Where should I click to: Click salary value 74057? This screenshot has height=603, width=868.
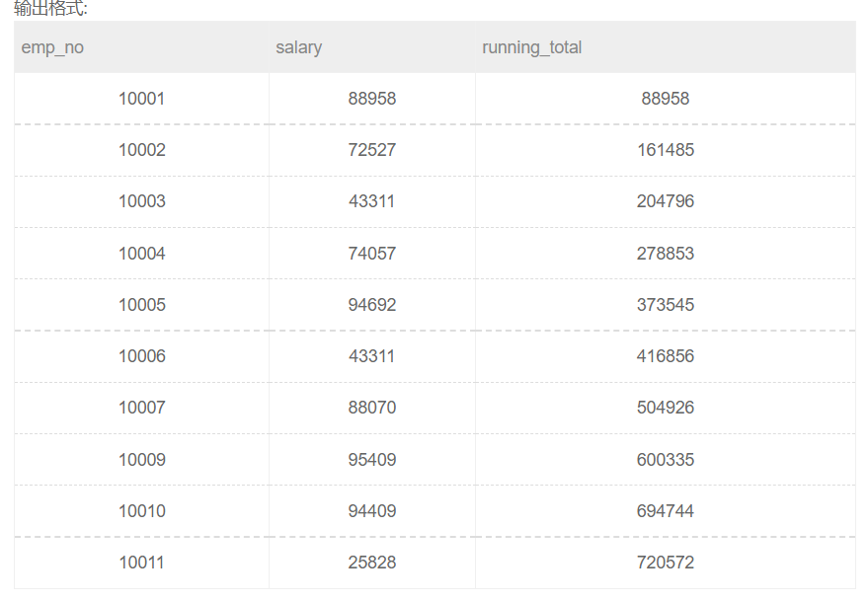(372, 254)
